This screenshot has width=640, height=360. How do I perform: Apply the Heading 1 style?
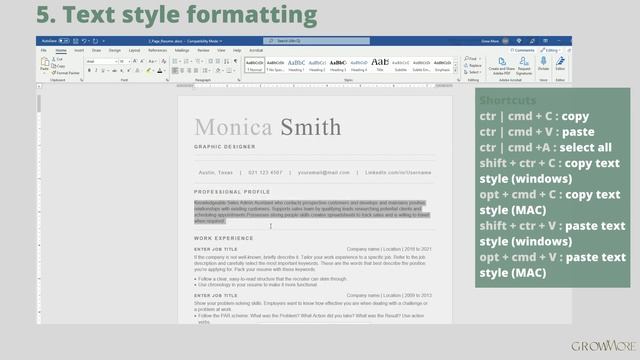[x=296, y=65]
